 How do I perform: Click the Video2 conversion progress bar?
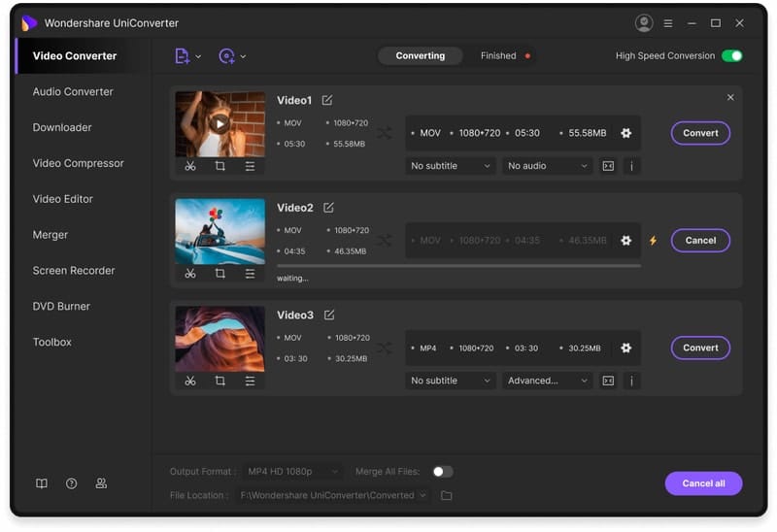(458, 266)
